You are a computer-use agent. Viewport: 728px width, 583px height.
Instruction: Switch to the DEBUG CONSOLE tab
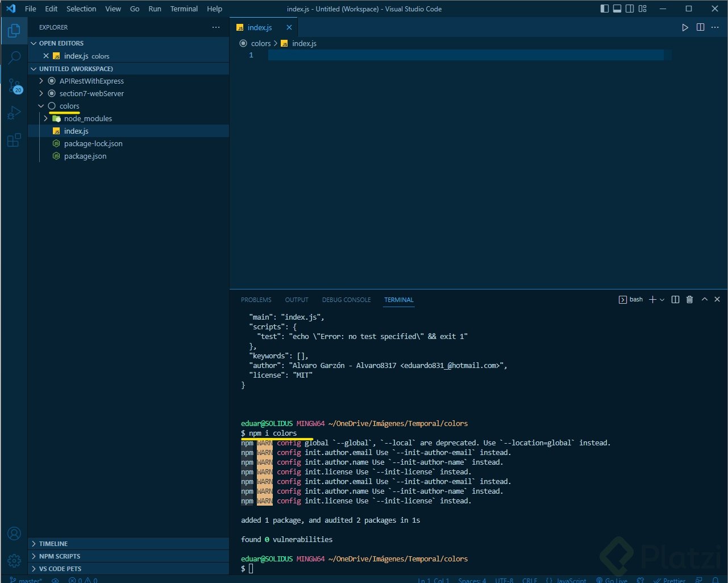tap(346, 300)
